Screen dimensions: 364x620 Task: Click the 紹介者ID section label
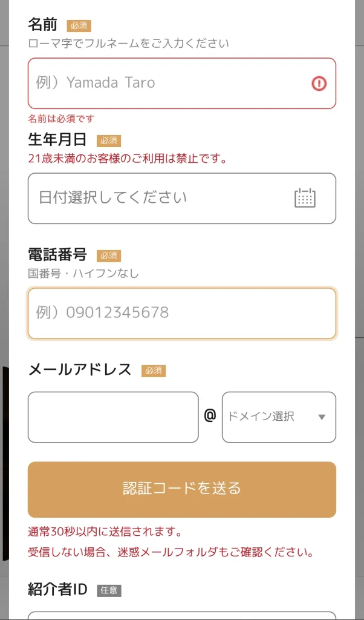[58, 589]
